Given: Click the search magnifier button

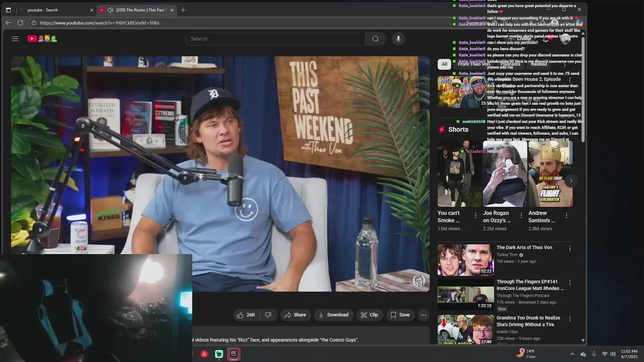Looking at the screenshot, I should point(375,39).
